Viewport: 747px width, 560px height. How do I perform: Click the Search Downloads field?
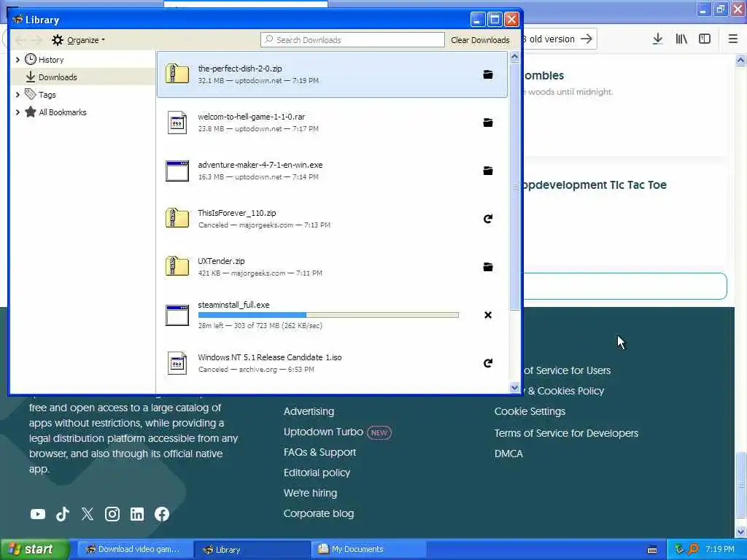pos(352,40)
